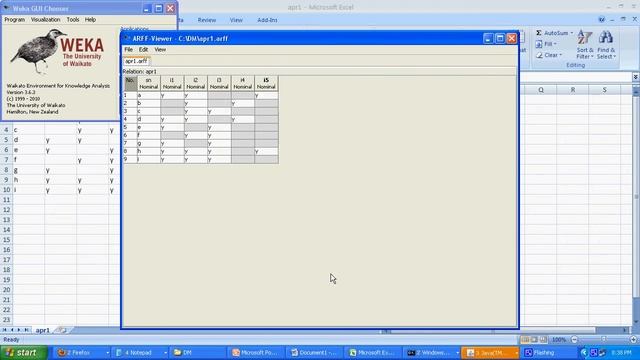The image size is (640, 360).
Task: Click the 100% zoom level
Action: pos(559,340)
